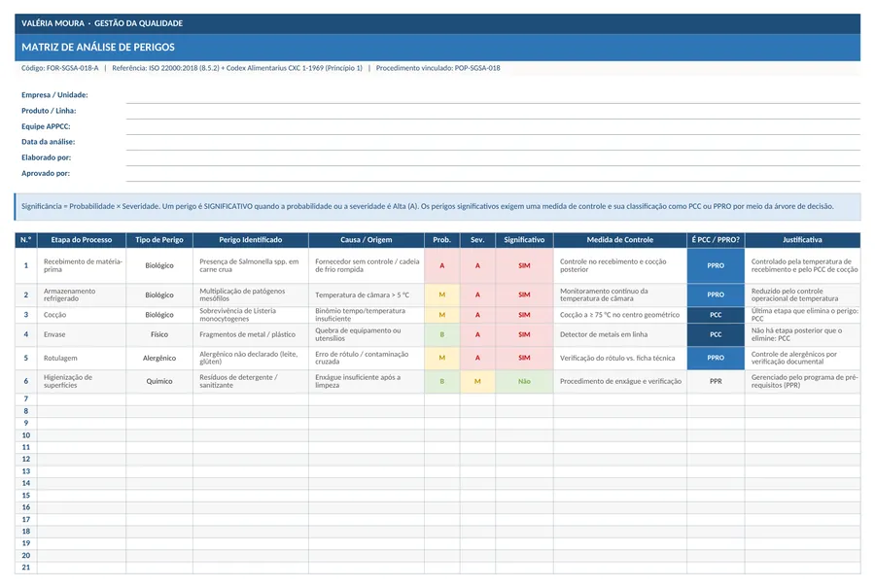Click 'Quebra de equipamento ou utensílios' cell
This screenshot has width=875, height=588.
coord(367,334)
